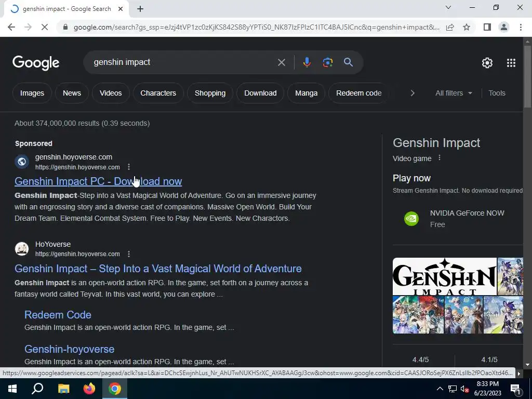Open a new browser tab

[140, 9]
